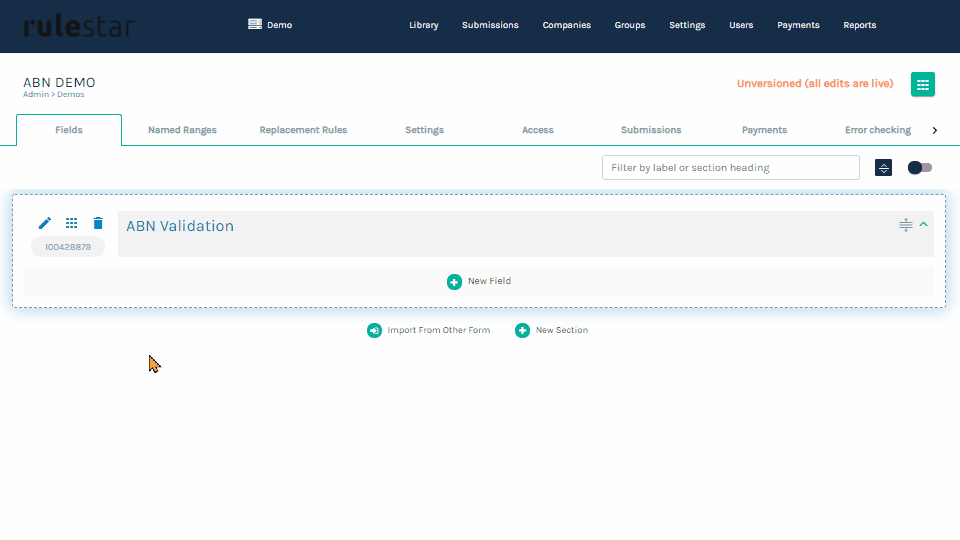The width and height of the screenshot is (960, 540).
Task: Open the Reports menu
Action: tap(860, 25)
